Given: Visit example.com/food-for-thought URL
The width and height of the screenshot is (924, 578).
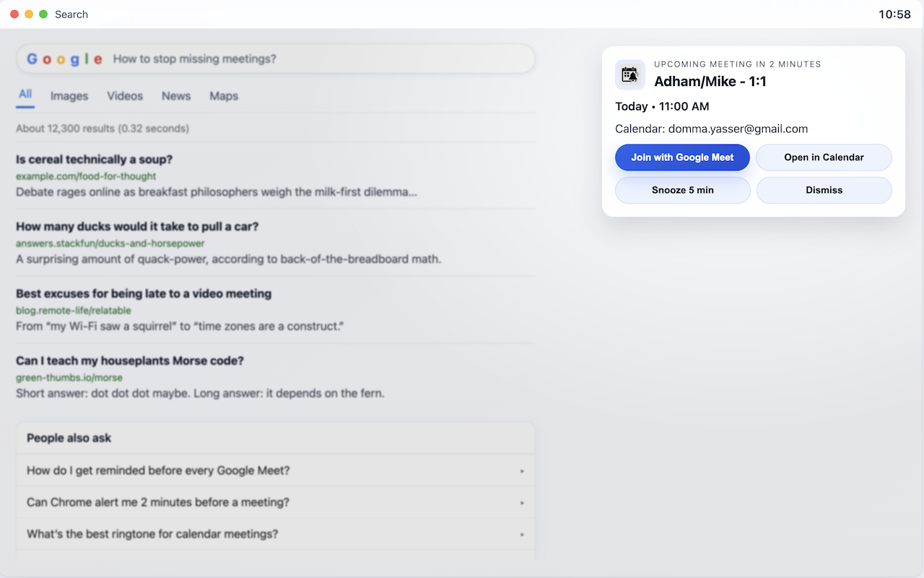Looking at the screenshot, I should pos(86,176).
